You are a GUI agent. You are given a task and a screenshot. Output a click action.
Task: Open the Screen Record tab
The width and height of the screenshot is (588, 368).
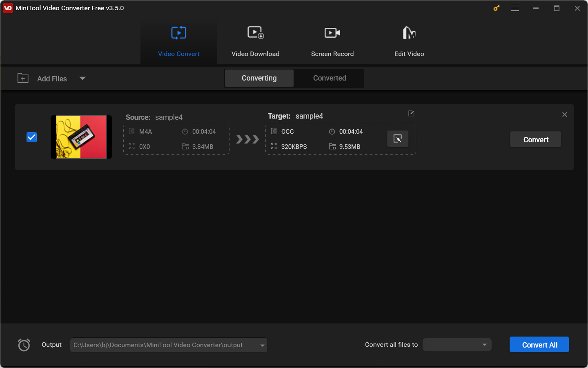click(332, 41)
